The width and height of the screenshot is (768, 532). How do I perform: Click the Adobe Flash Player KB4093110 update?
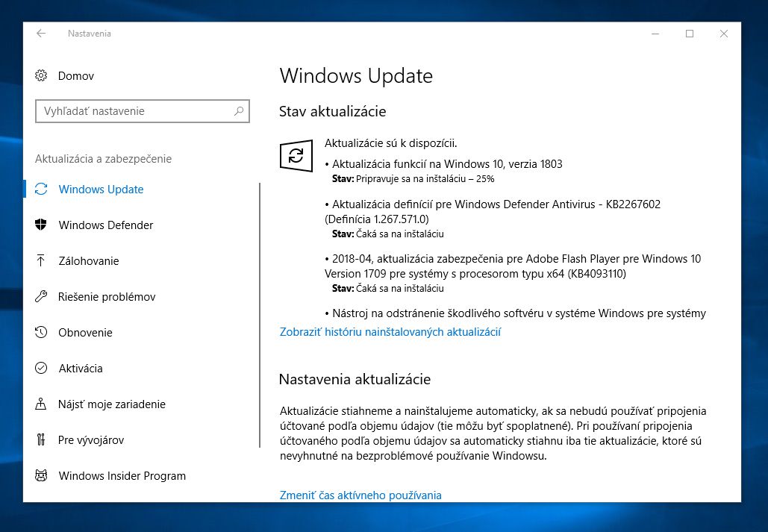coord(512,266)
